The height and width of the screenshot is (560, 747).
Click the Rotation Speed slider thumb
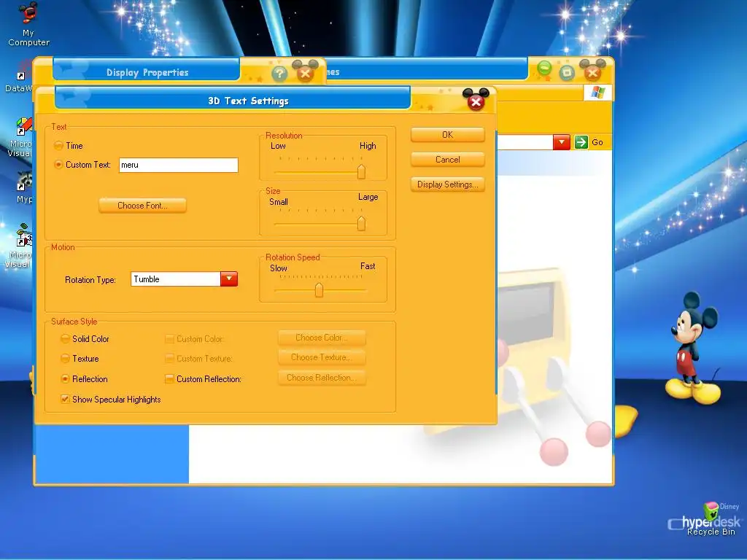click(319, 289)
